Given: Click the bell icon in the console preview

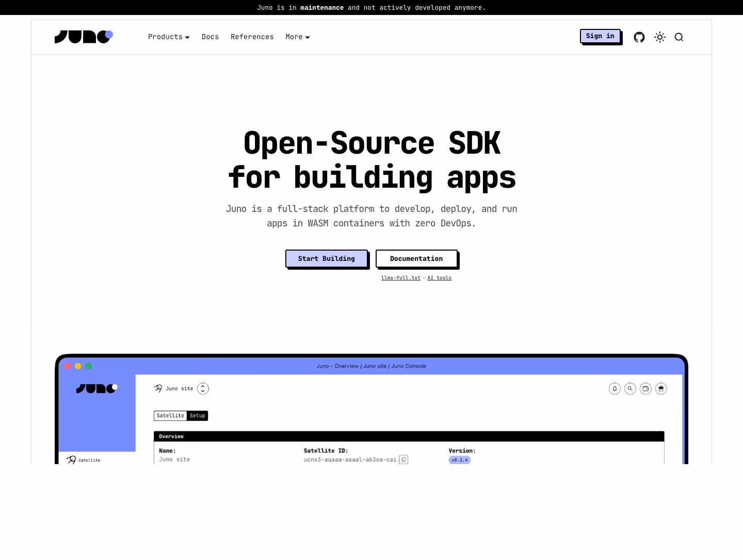Looking at the screenshot, I should (x=615, y=389).
